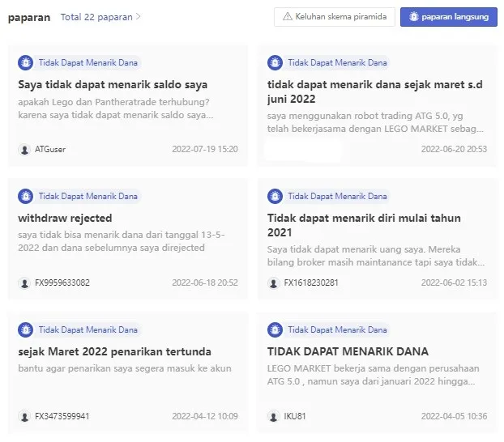The width and height of the screenshot is (504, 442).
Task: Click the 'paparan langsung' button
Action: click(449, 17)
